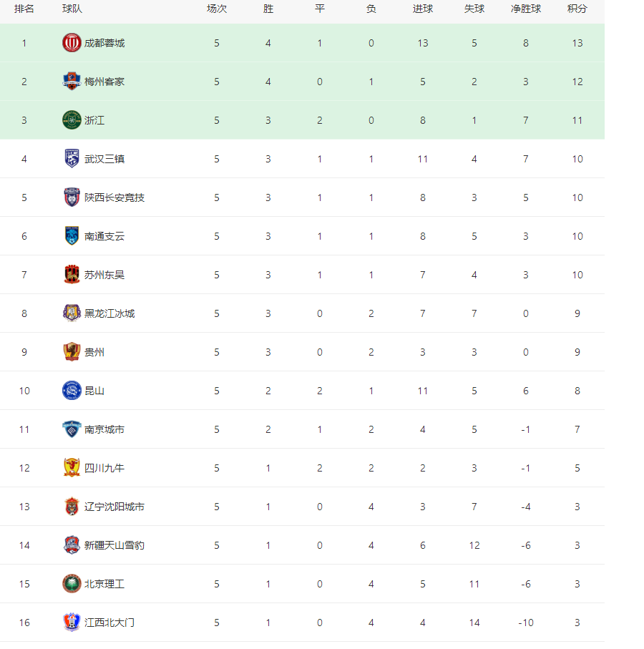
Task: Click the 排名 column header
Action: pos(24,9)
